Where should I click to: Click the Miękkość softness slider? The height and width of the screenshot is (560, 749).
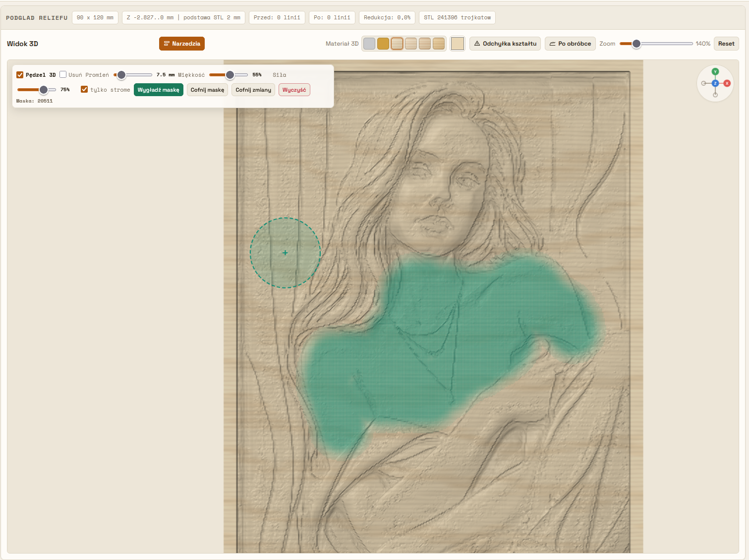point(229,75)
